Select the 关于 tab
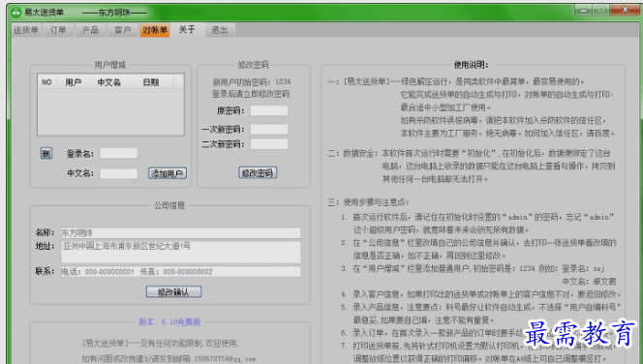This screenshot has height=364, width=643. 187,29
